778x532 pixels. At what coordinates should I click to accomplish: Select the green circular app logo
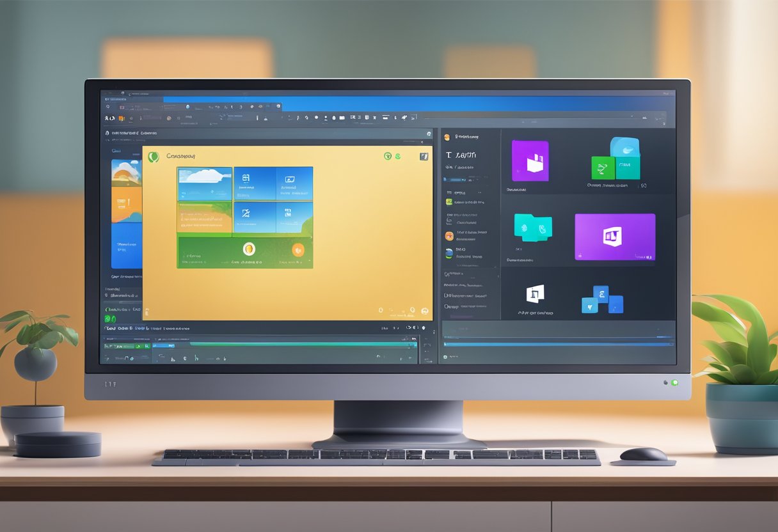point(154,157)
